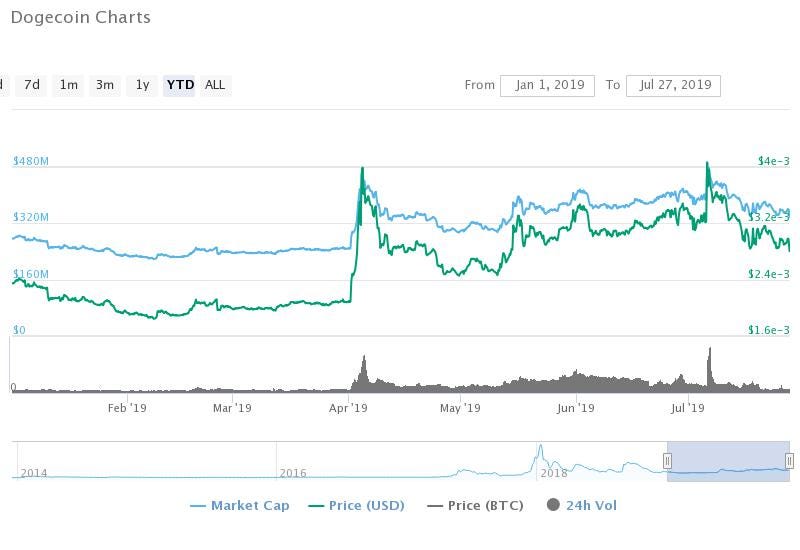The width and height of the screenshot is (800, 550).
Task: Click the 2014 label in navigator
Action: pos(34,473)
